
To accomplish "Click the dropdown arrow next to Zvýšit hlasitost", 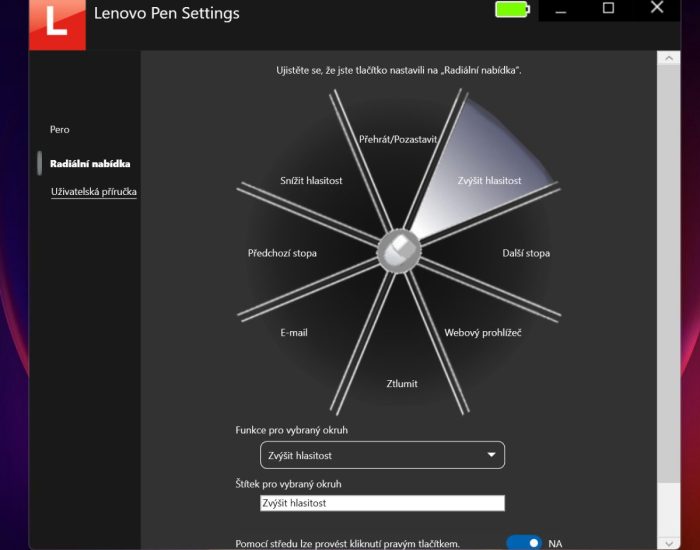I will pyautogui.click(x=491, y=455).
